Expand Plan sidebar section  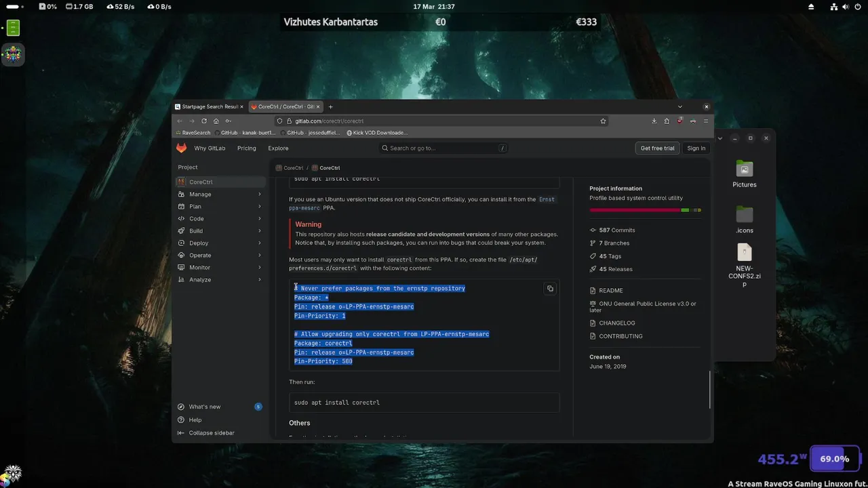220,207
